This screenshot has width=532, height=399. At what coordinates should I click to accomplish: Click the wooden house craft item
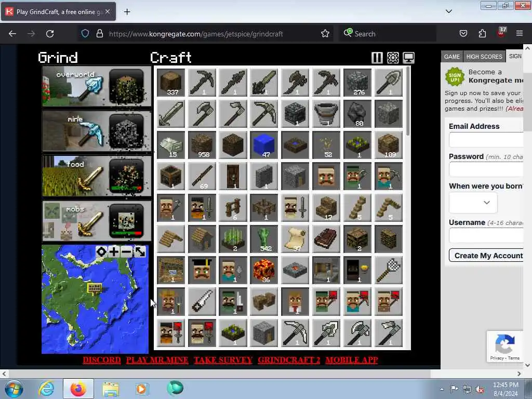click(x=202, y=239)
